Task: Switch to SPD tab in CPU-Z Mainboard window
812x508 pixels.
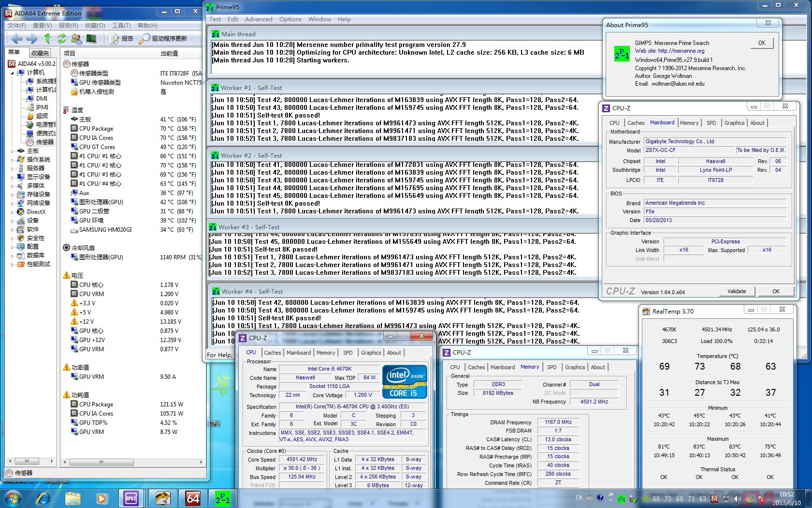Action: (x=711, y=123)
